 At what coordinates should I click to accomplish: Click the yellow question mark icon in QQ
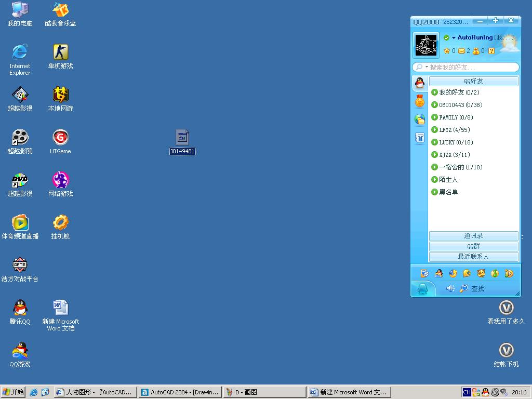click(x=491, y=51)
